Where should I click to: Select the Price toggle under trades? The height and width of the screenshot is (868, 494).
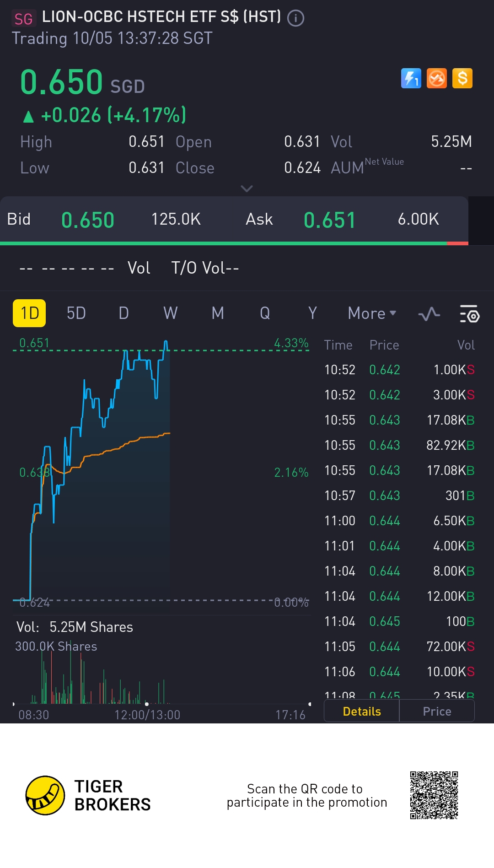click(437, 712)
